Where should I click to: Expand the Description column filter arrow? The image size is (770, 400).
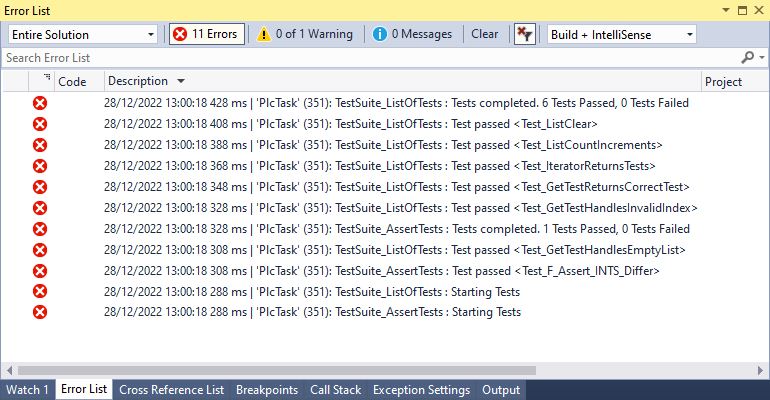[181, 81]
